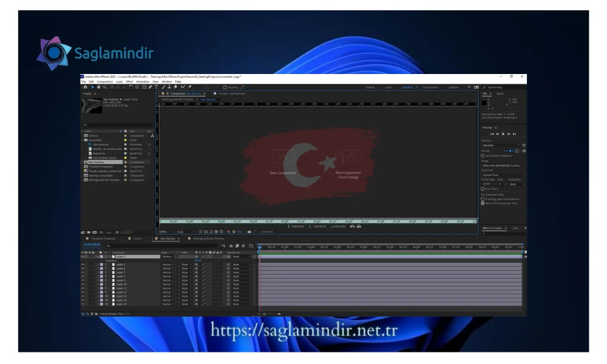
Task: Toggle include video eye icon in Preview panel
Action: pos(506,151)
